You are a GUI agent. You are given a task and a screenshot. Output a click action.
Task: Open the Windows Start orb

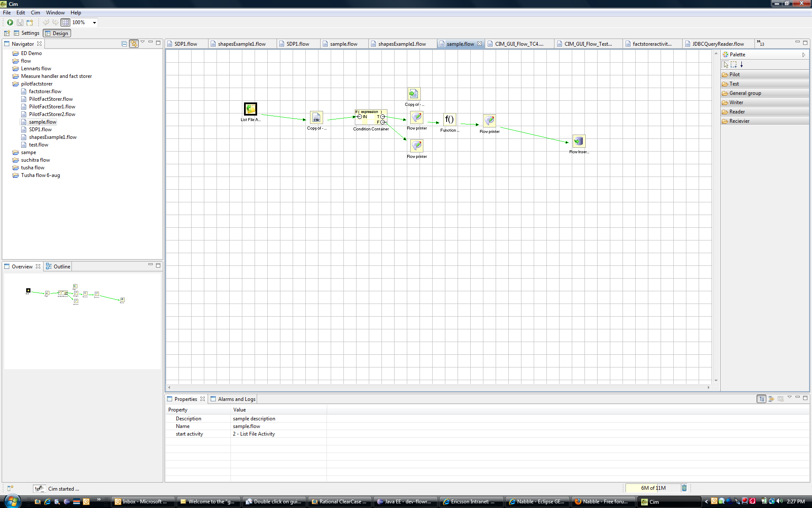12,501
